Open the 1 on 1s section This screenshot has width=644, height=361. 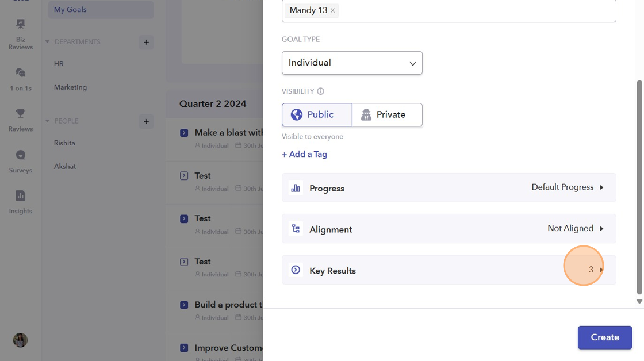click(21, 79)
